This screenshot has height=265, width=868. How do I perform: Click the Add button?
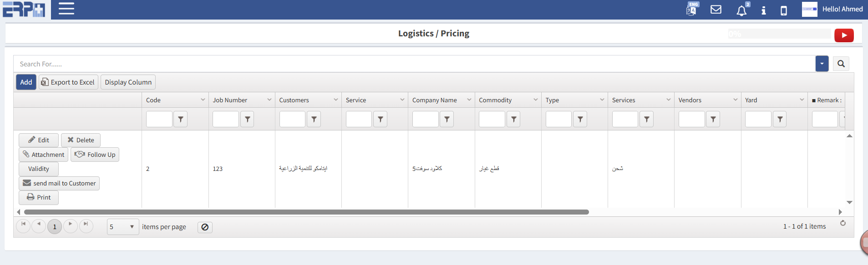tap(26, 82)
